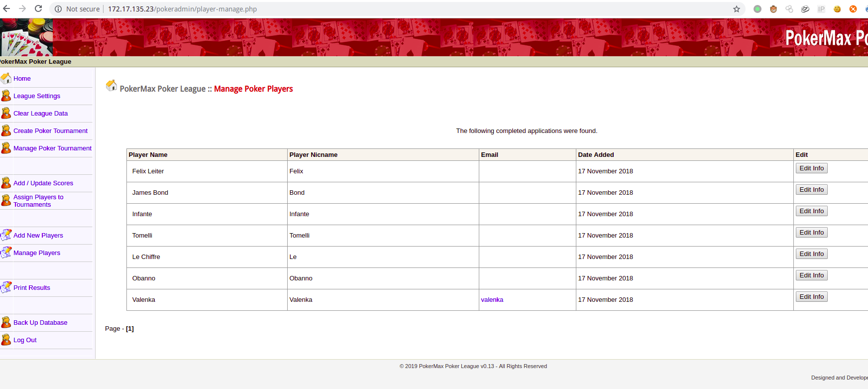Open the League Settings link

coord(37,96)
